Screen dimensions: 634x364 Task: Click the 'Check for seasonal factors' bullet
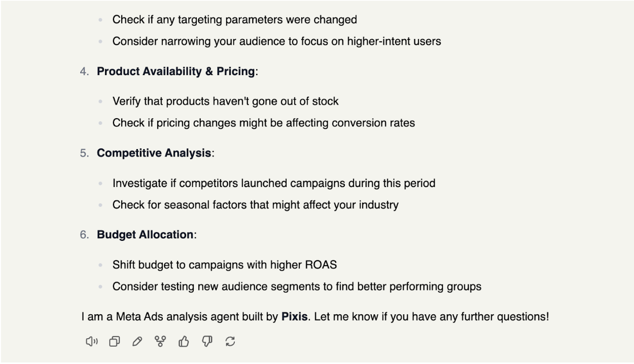(256, 205)
